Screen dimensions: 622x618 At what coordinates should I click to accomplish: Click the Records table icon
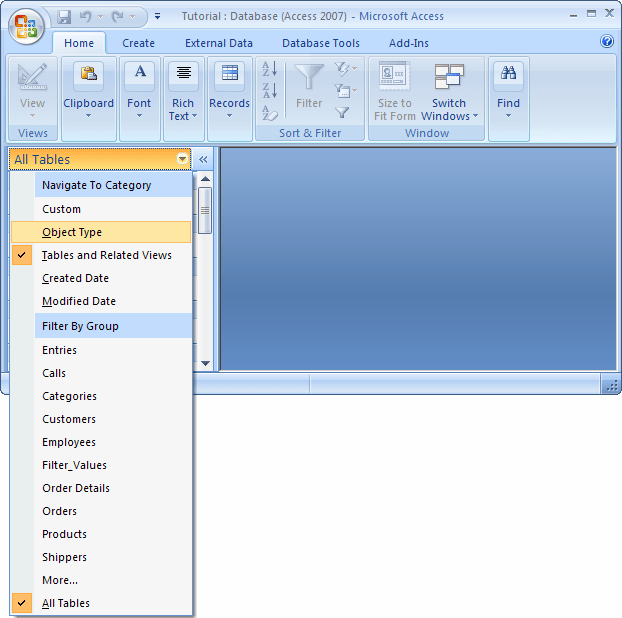pos(230,74)
